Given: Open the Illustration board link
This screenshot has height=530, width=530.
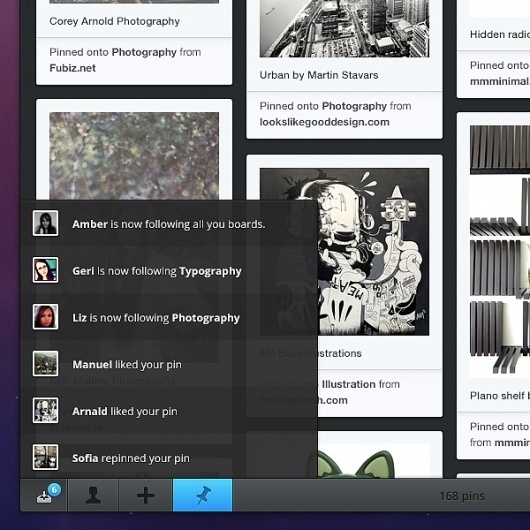Looking at the screenshot, I should (x=349, y=384).
